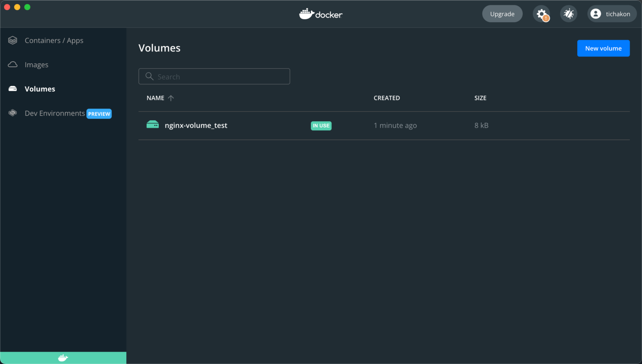Open the Volumes sidebar section

click(40, 89)
